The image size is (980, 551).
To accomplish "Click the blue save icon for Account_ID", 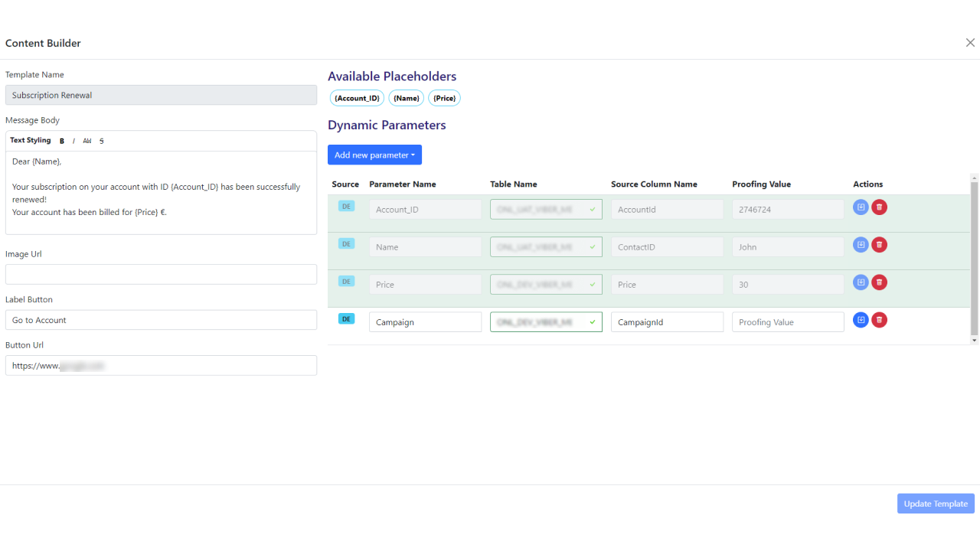I will coord(861,207).
